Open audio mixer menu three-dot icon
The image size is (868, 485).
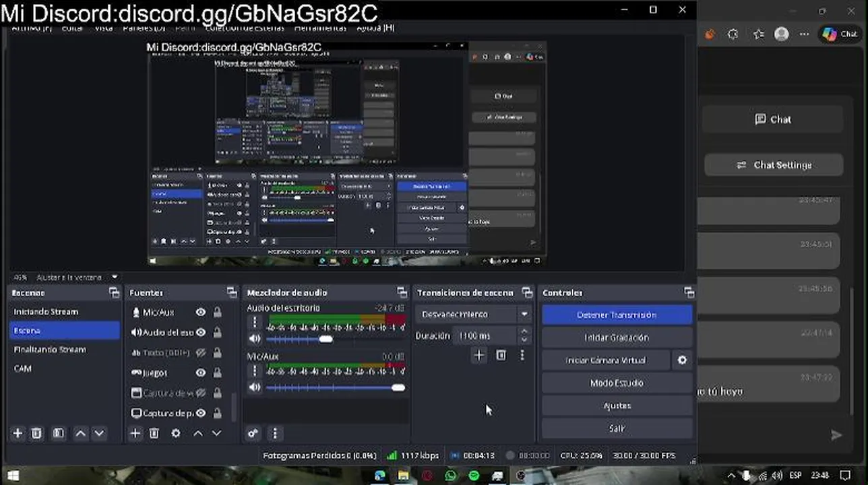tap(274, 433)
